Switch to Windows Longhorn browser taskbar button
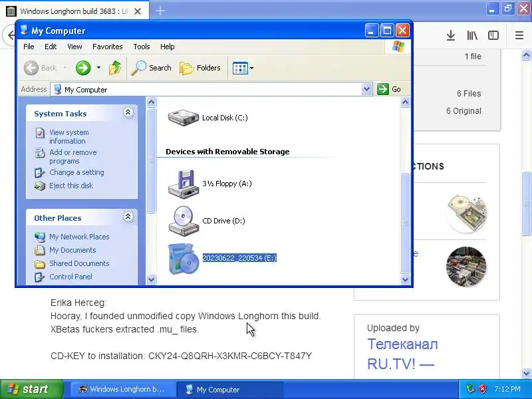 pyautogui.click(x=124, y=389)
